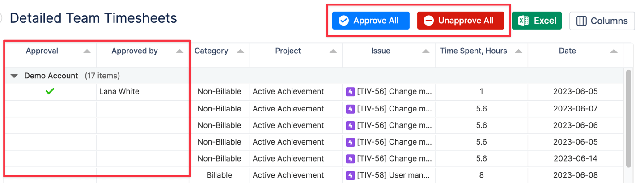Sort by the Project column arrow
Screen dimensions: 644x183
click(x=333, y=51)
